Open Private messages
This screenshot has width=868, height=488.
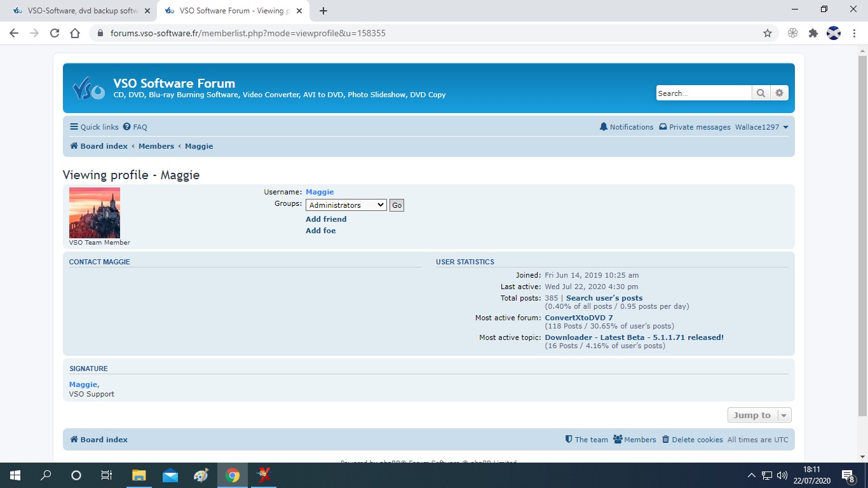[x=695, y=127]
